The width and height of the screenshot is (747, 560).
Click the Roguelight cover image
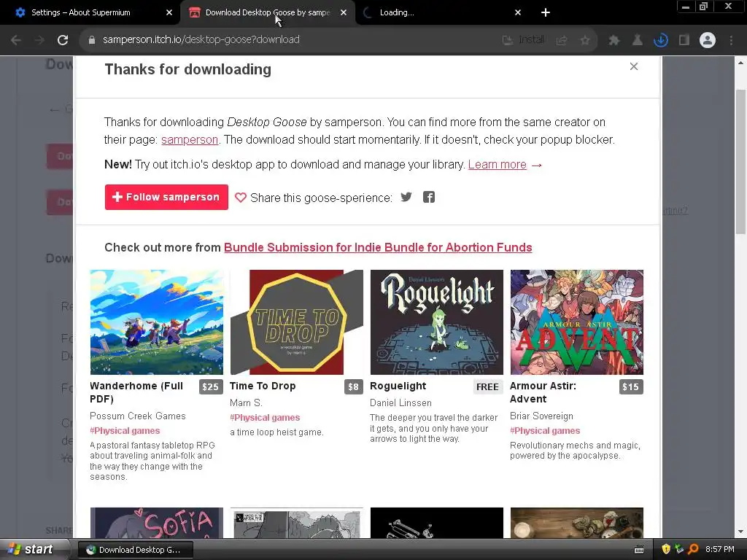[436, 322]
